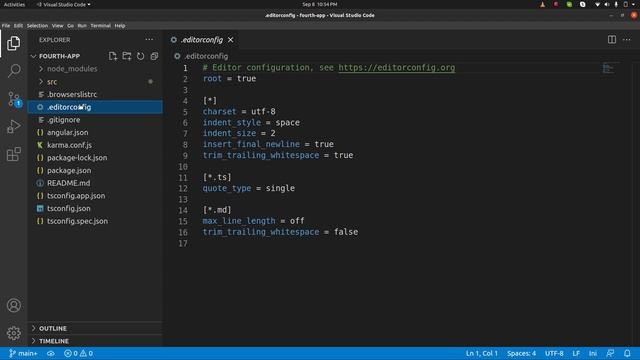Open editor more actions ellipsis
Viewport: 640px width, 360px height.
pos(627,40)
